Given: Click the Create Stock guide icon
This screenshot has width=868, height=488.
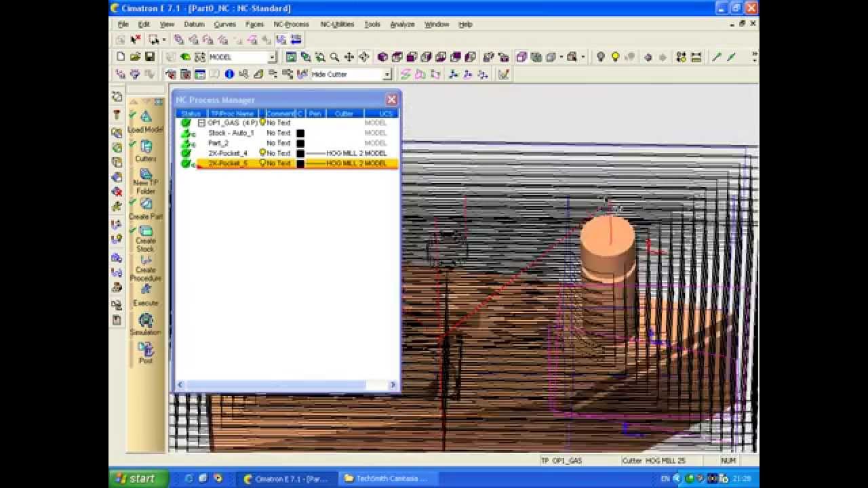Looking at the screenshot, I should [145, 231].
